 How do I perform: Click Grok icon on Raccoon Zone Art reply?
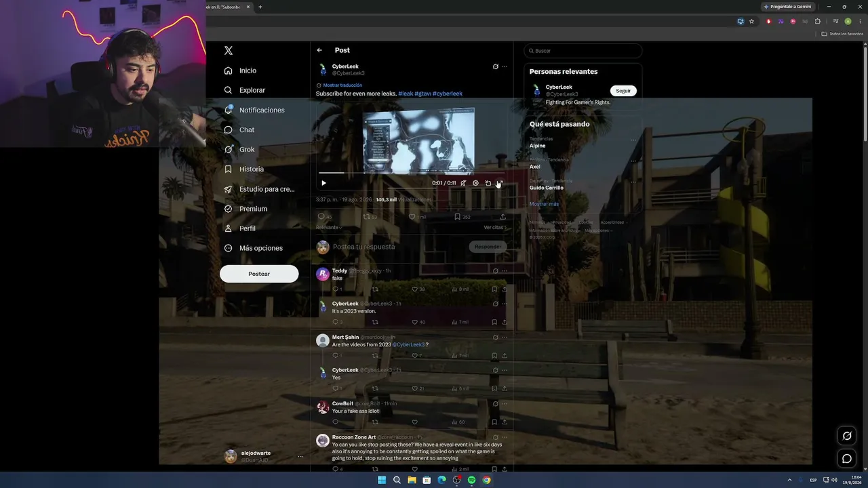496,437
